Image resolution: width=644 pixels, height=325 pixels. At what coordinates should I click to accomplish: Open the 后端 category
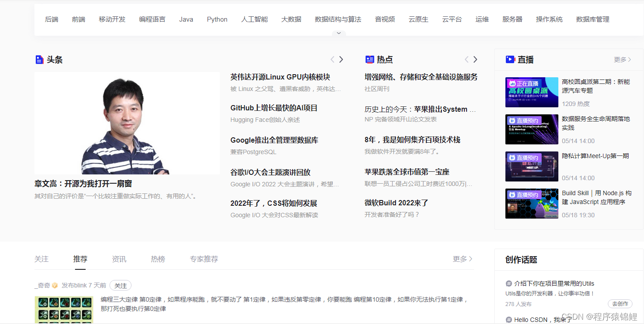(x=52, y=19)
